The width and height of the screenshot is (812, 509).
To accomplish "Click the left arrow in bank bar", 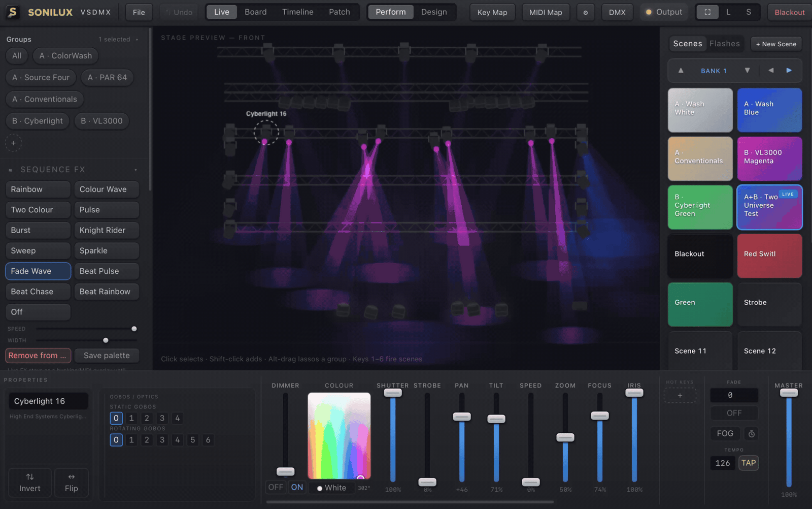I will point(771,71).
